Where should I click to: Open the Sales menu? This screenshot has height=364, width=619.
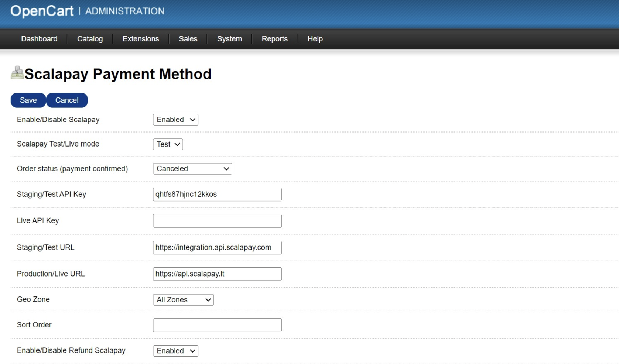click(188, 39)
